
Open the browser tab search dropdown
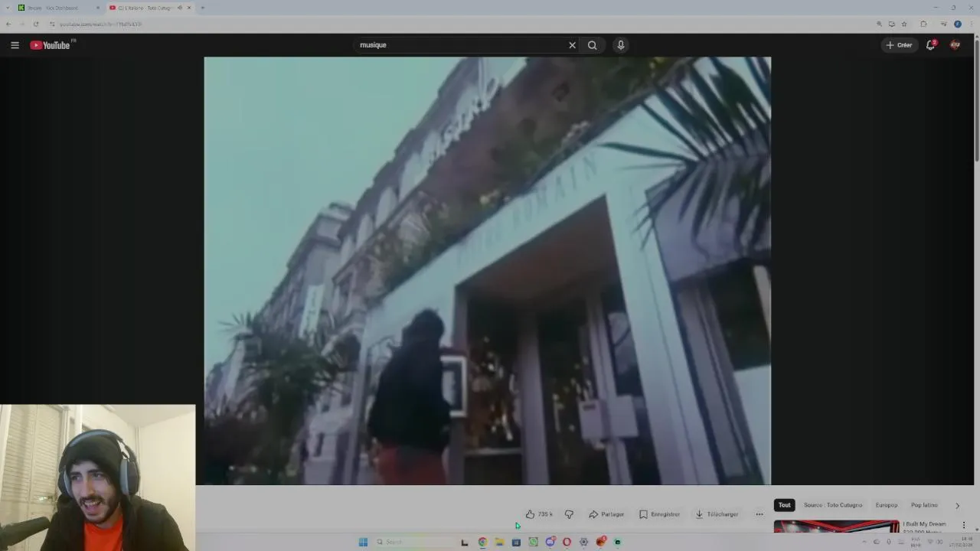point(7,8)
